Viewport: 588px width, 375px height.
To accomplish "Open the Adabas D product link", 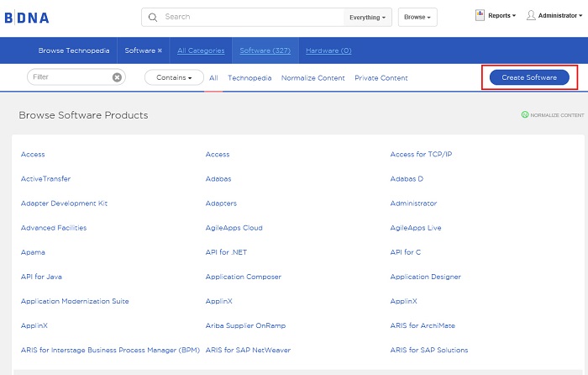I will pos(407,179).
